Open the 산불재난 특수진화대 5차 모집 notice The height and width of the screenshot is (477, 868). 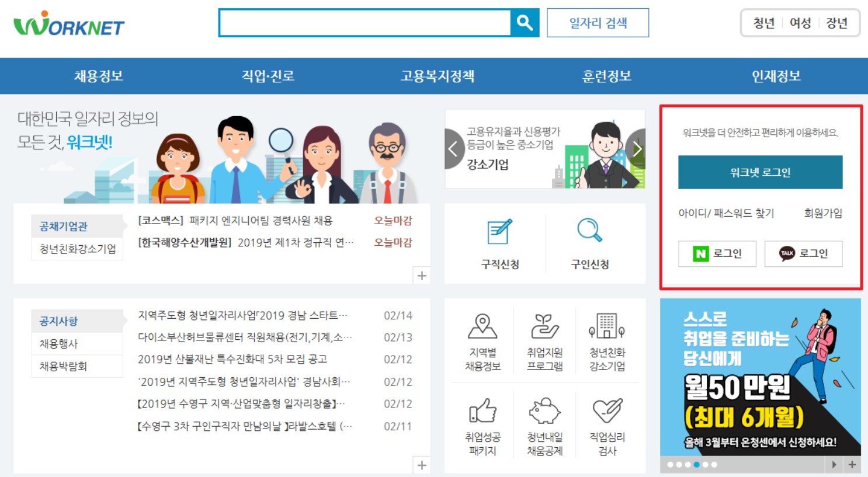232,359
